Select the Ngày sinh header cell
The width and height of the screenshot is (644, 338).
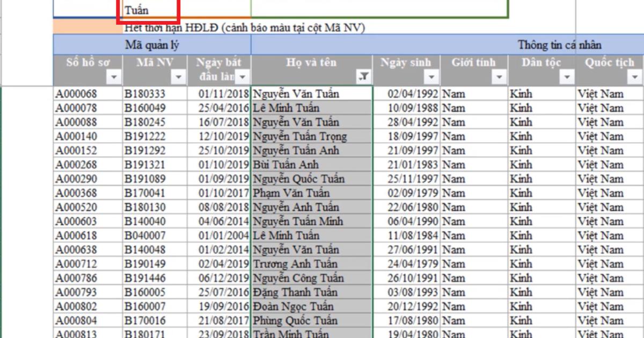point(405,62)
